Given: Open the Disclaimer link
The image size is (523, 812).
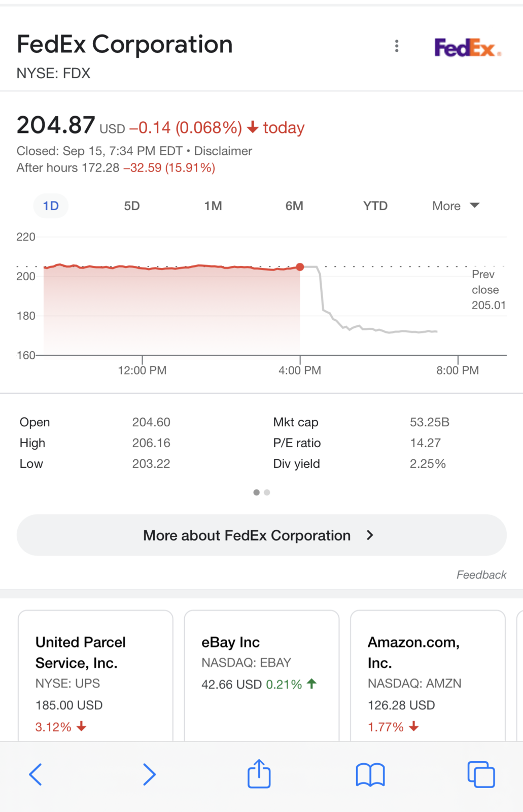Looking at the screenshot, I should 223,151.
